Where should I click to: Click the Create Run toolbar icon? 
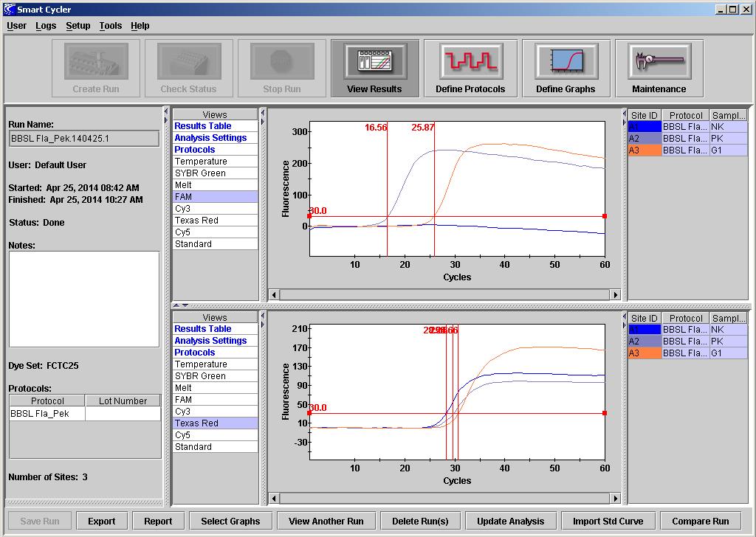point(96,69)
